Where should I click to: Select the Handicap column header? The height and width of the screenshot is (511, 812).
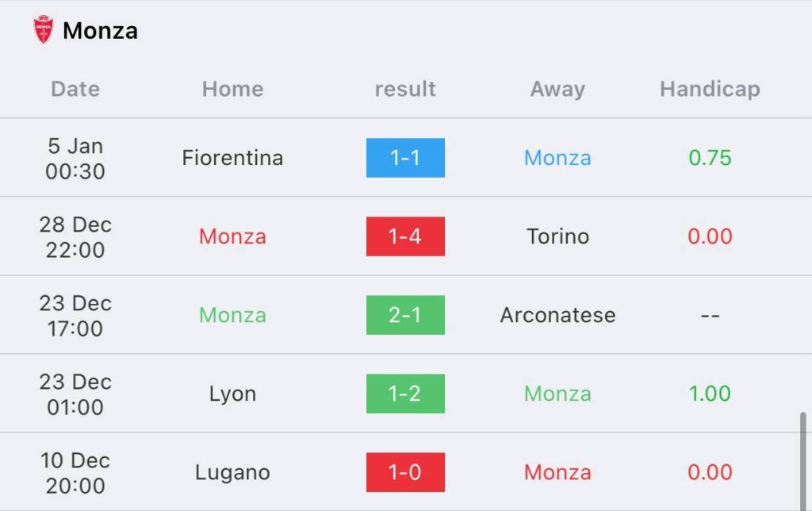(710, 89)
